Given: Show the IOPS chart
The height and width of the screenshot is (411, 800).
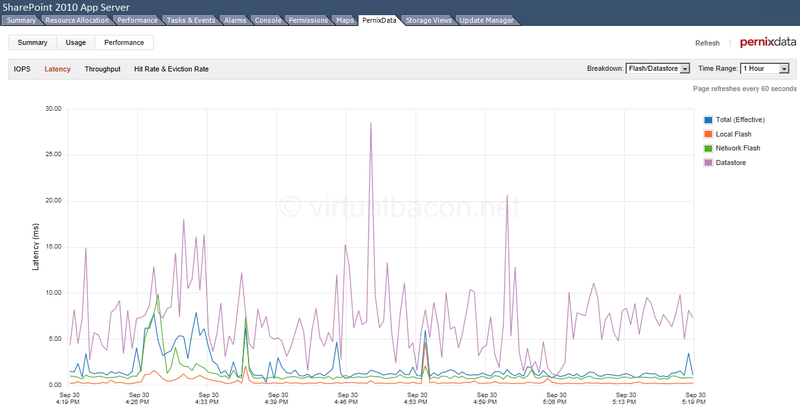Looking at the screenshot, I should (x=22, y=69).
